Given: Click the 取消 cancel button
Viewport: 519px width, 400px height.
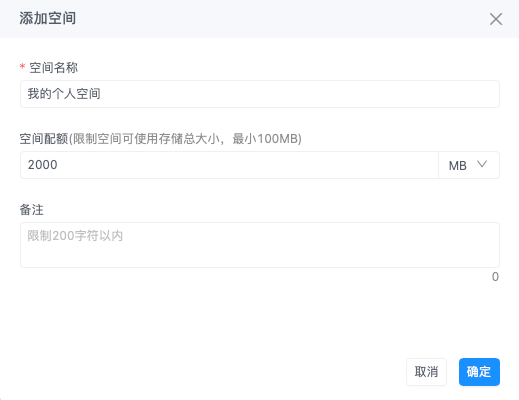Looking at the screenshot, I should pyautogui.click(x=426, y=372).
